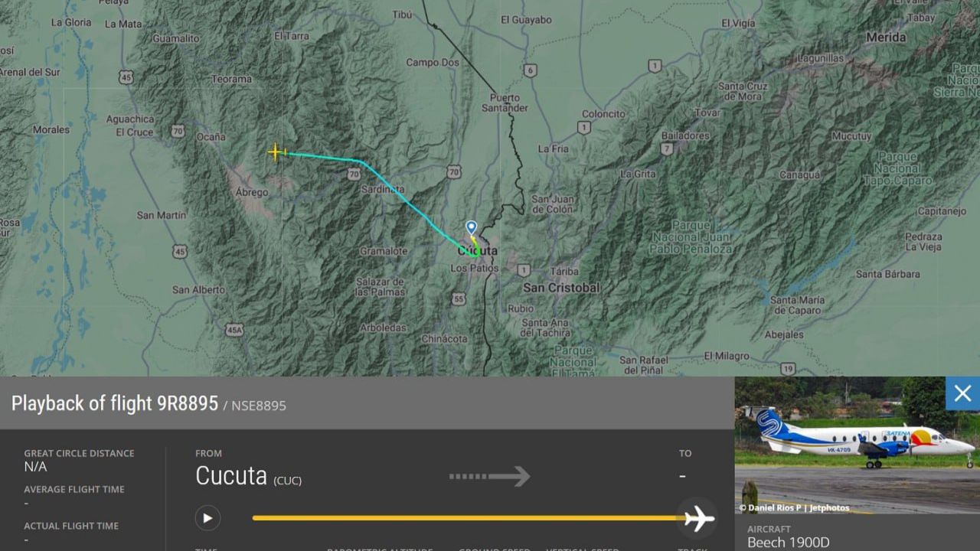Click the Cucuta (CUC) origin airport name
980x551 pixels.
248,476
